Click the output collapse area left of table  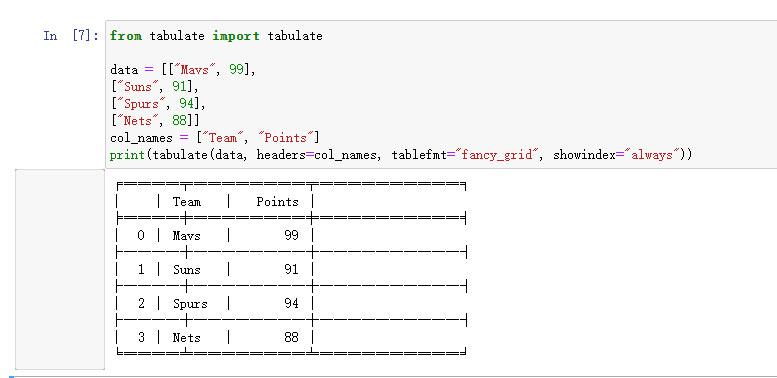click(60, 269)
